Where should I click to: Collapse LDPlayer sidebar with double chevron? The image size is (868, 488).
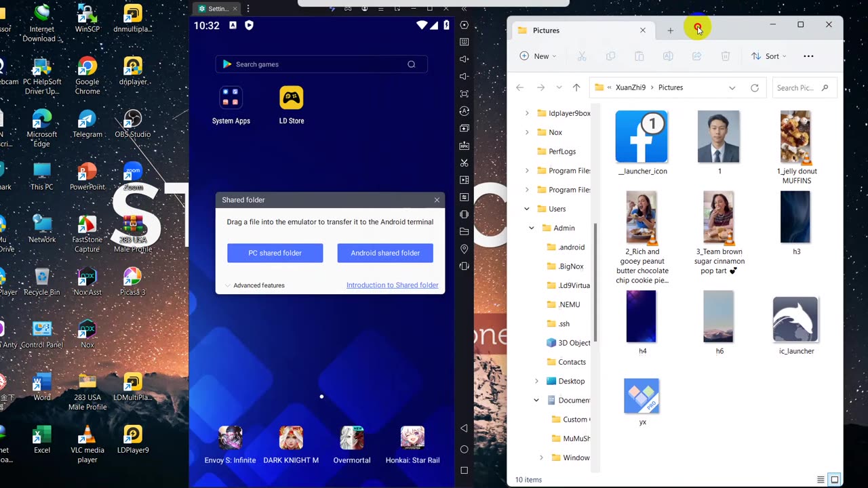click(x=465, y=9)
